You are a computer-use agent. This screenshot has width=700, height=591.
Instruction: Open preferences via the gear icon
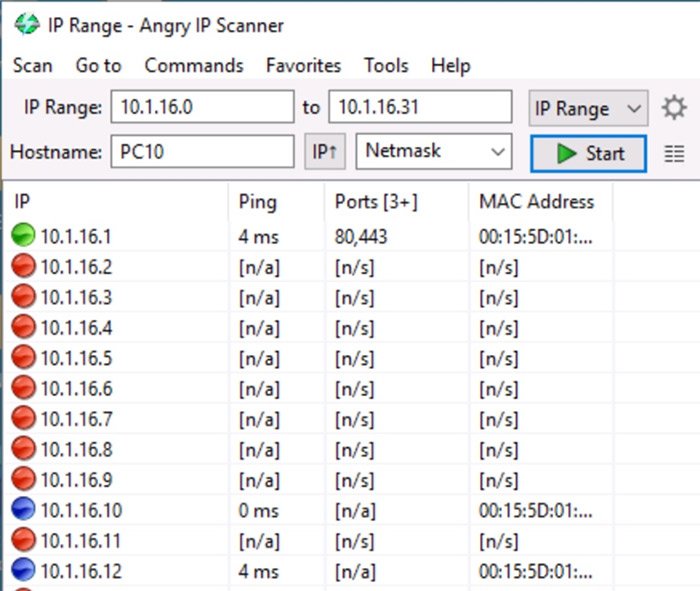pos(674,108)
